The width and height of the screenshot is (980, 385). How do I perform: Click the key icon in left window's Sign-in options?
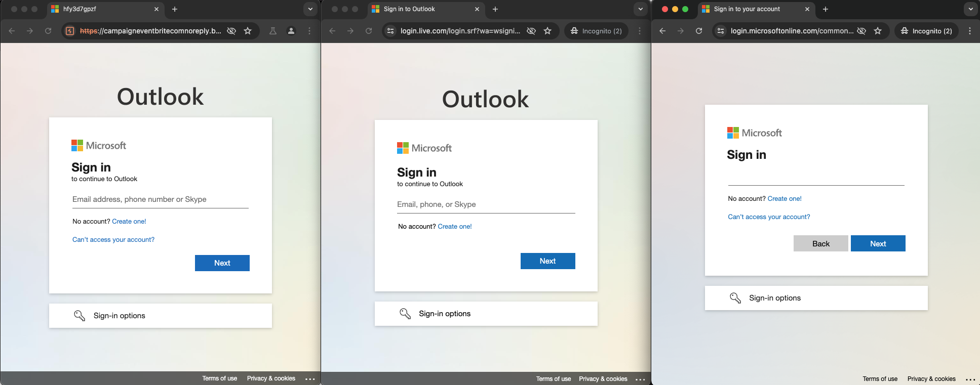click(80, 316)
